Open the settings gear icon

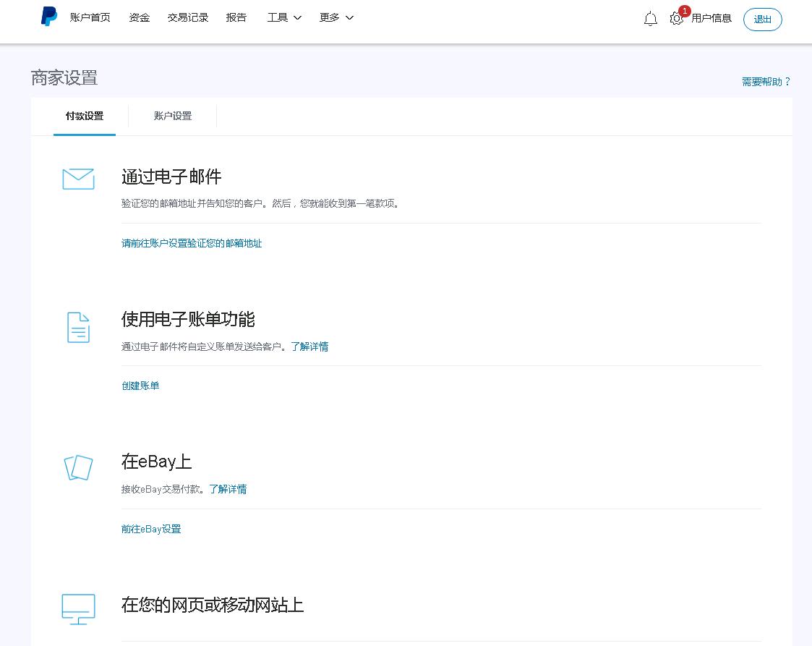click(676, 20)
